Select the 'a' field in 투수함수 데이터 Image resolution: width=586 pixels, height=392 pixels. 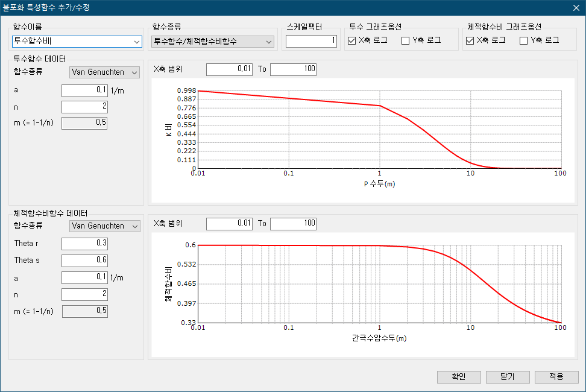[84, 90]
